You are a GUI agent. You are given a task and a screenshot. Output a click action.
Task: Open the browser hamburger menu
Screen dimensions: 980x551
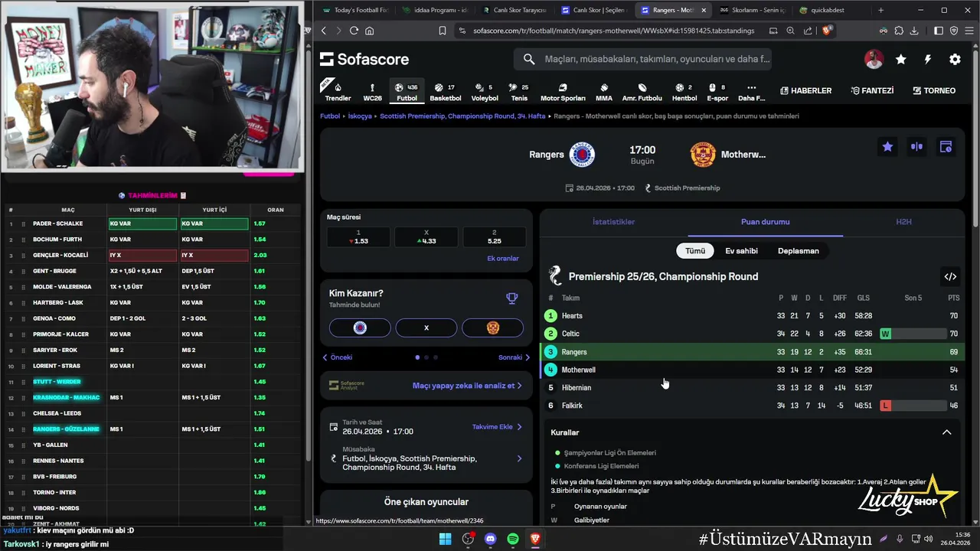click(x=969, y=31)
